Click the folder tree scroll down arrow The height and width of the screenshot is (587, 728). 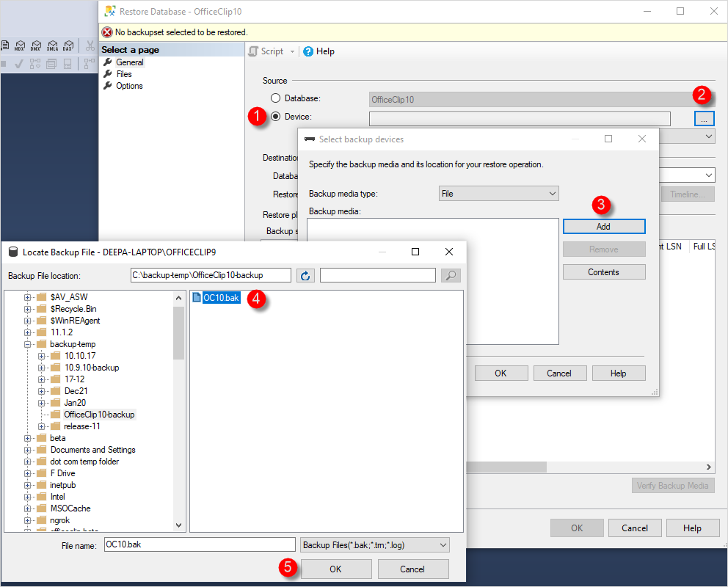(179, 525)
